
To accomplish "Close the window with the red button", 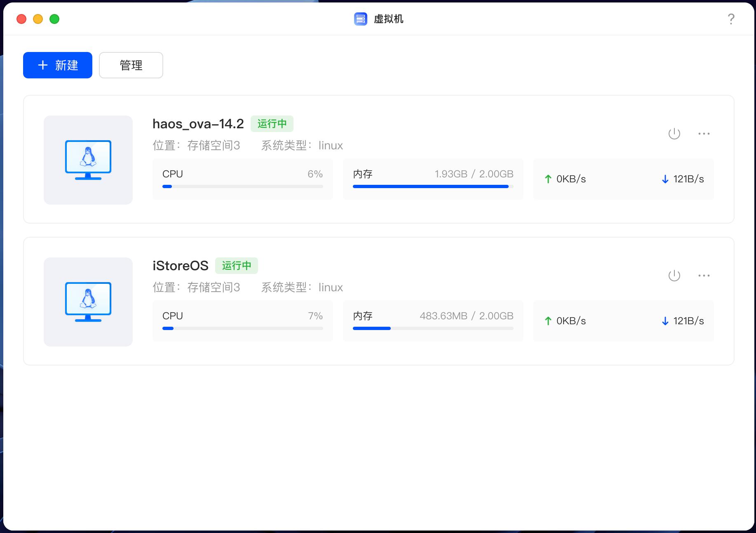I will point(21,19).
